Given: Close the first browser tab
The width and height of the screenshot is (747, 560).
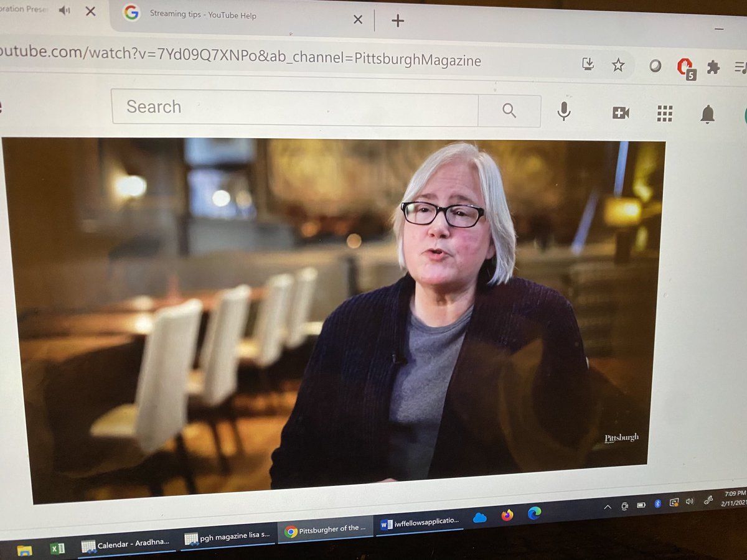Looking at the screenshot, I should [90, 11].
